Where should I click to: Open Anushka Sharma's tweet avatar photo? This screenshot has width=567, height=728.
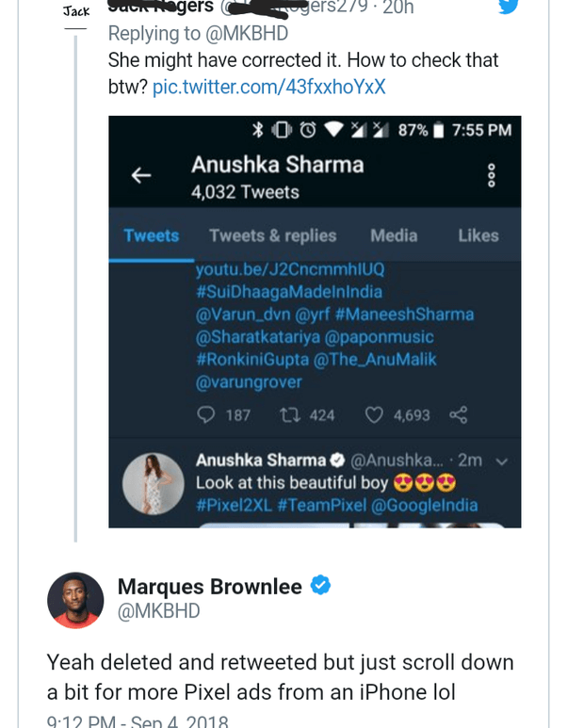pos(151,484)
